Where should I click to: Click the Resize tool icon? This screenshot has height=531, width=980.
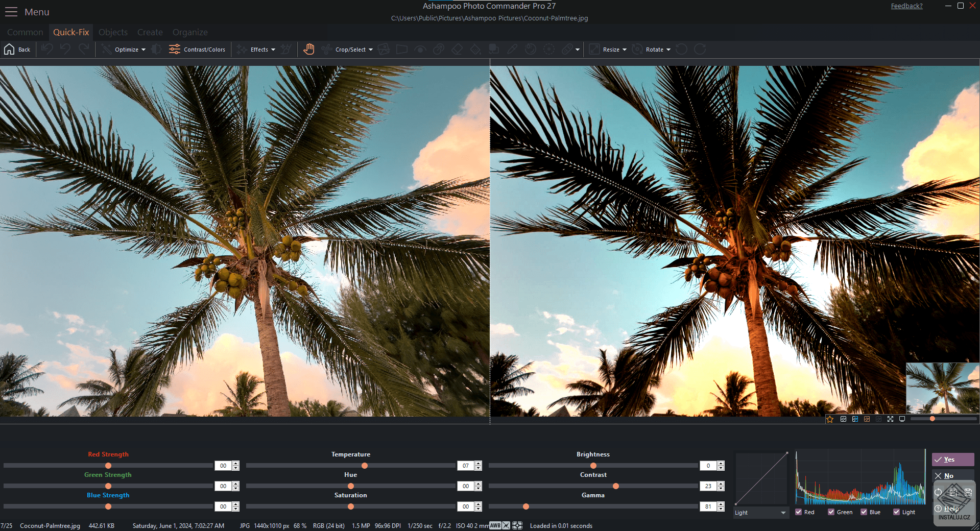(594, 50)
